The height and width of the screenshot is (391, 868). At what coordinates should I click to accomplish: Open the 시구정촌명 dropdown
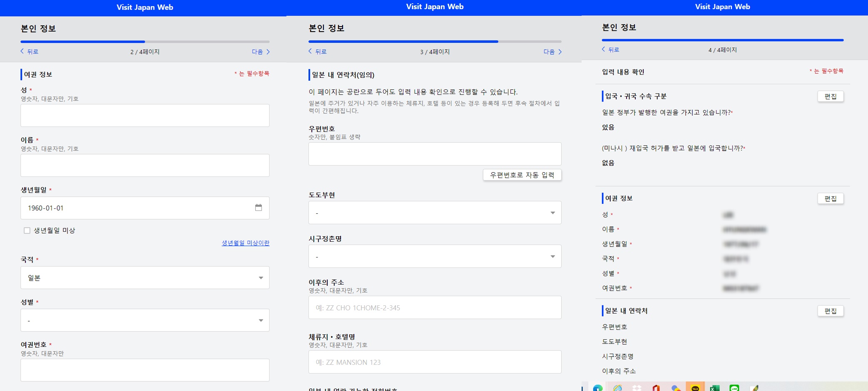435,256
